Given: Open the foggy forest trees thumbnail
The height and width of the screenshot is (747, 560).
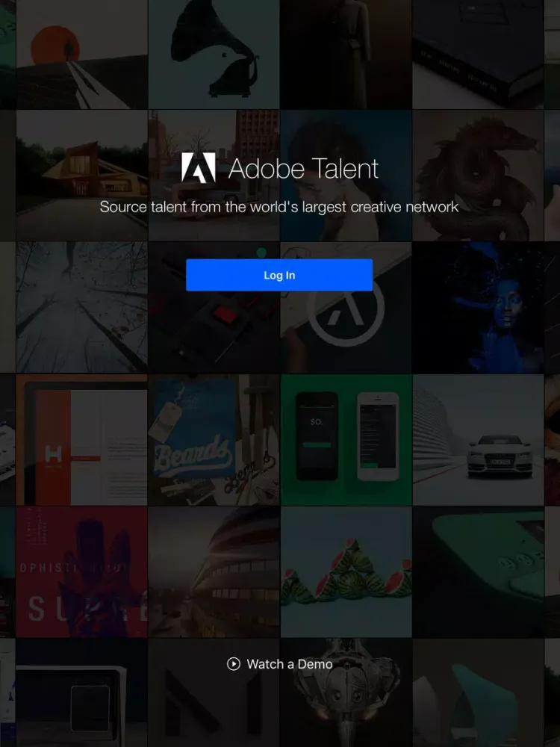Looking at the screenshot, I should [x=82, y=307].
